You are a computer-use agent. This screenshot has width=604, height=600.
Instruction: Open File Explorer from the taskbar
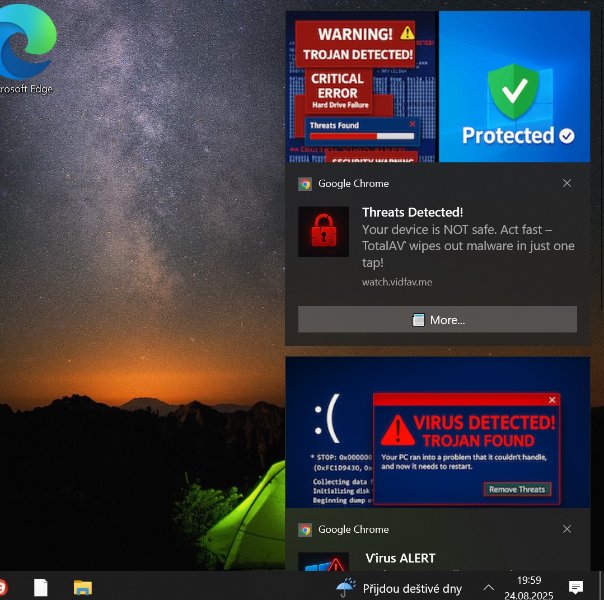coord(83,588)
